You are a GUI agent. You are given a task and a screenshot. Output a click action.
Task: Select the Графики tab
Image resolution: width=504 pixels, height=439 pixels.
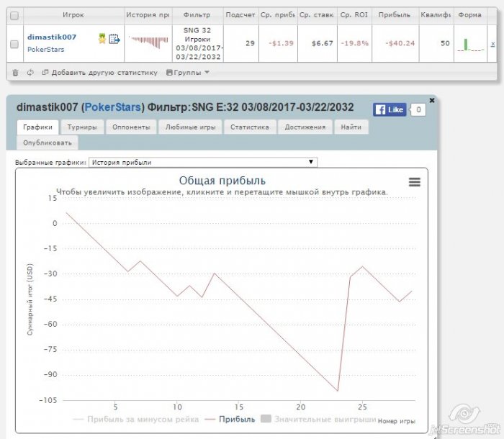coord(37,127)
